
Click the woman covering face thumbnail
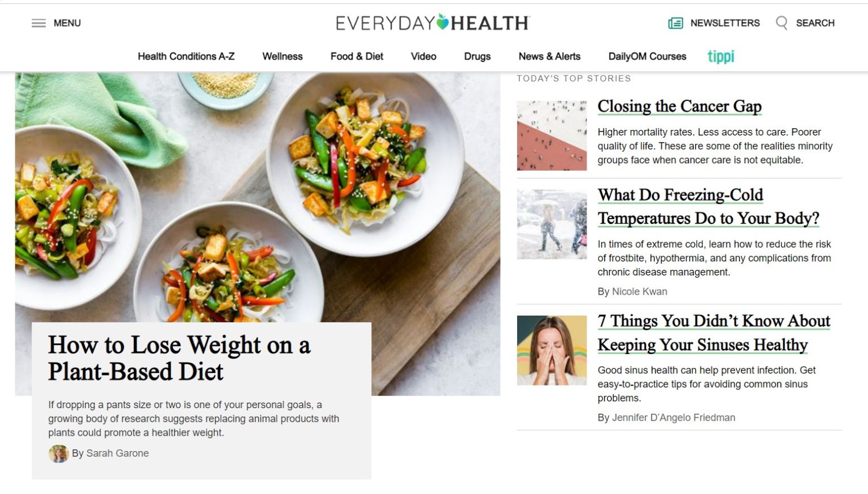552,351
